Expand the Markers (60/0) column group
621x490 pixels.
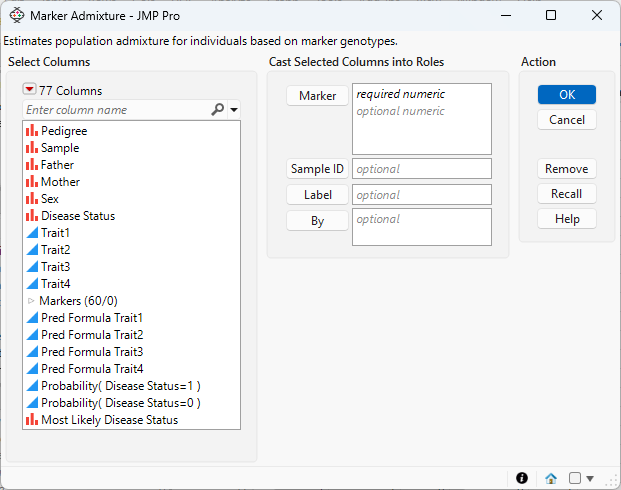tap(31, 301)
